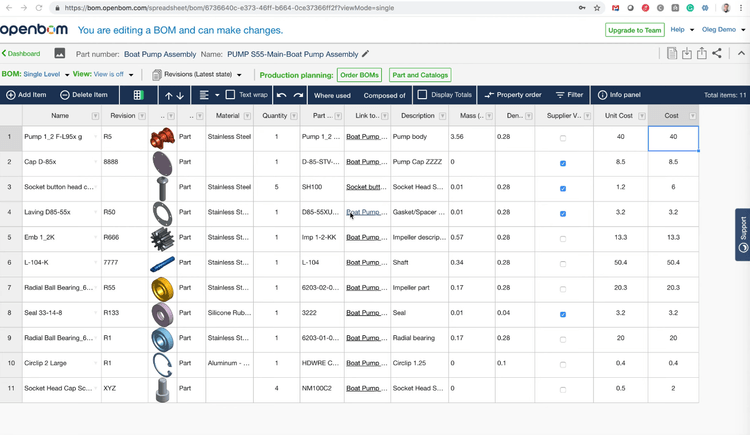Click the text alignment icon
The image size is (750, 435).
point(204,95)
